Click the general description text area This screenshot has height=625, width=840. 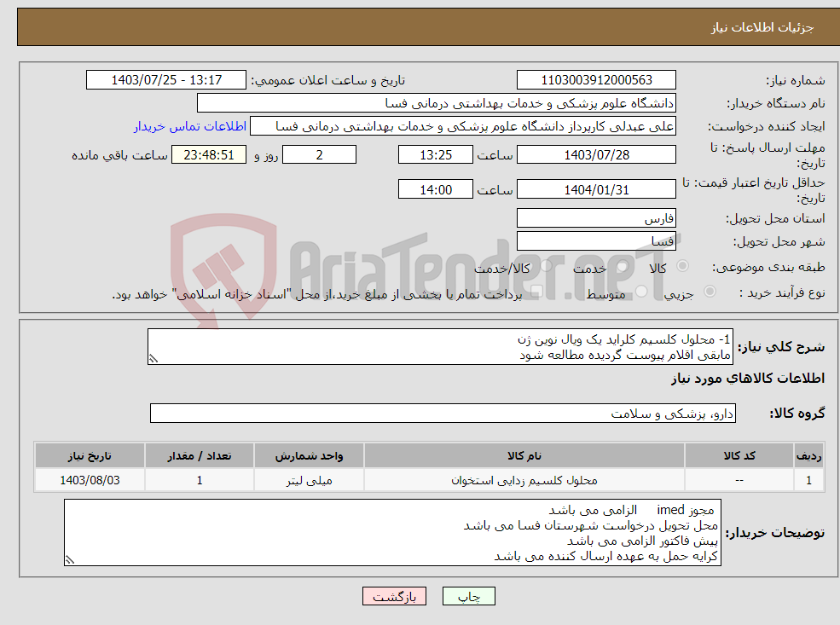(440, 346)
